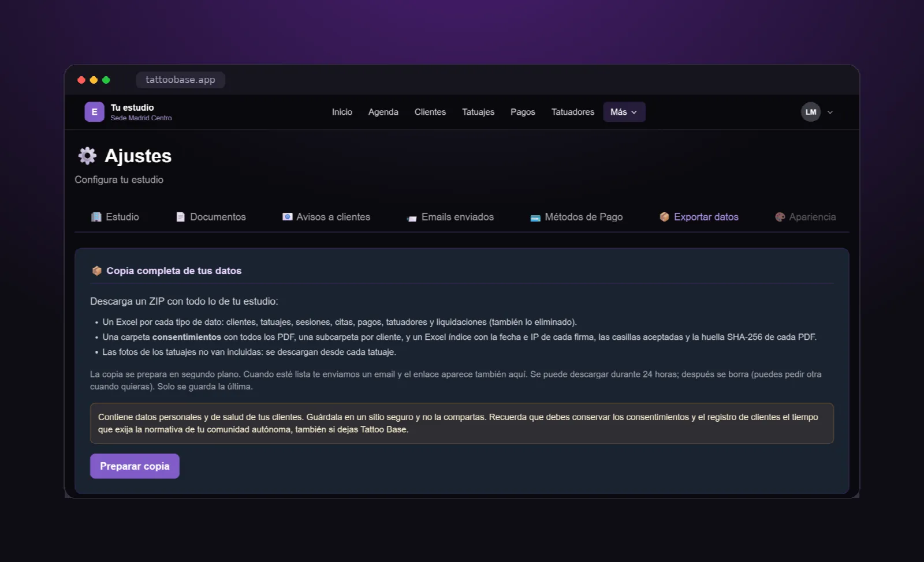Click the purple E studio logo
This screenshot has height=562, width=924.
coord(94,112)
